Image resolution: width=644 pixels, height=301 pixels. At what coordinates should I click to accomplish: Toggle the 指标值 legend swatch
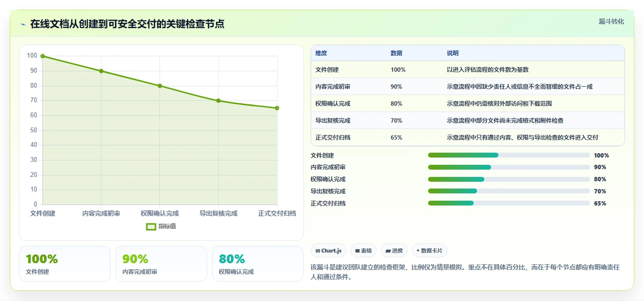click(151, 226)
